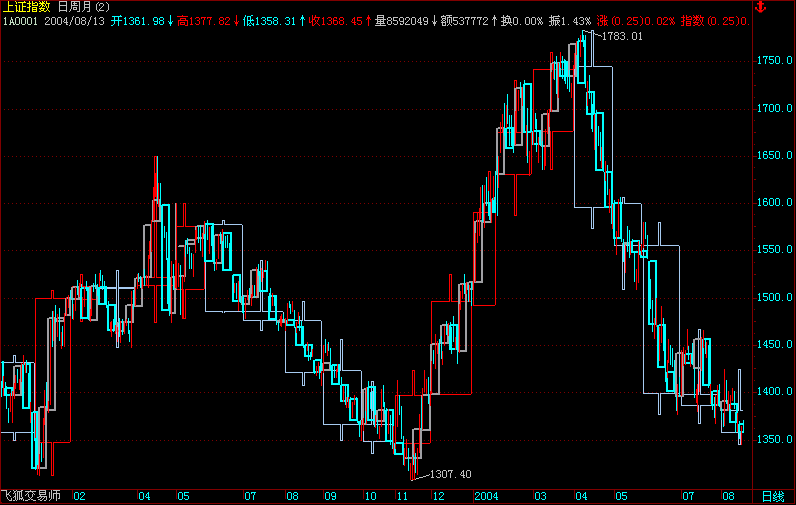Click the 1700.0 price axis label

pos(774,108)
